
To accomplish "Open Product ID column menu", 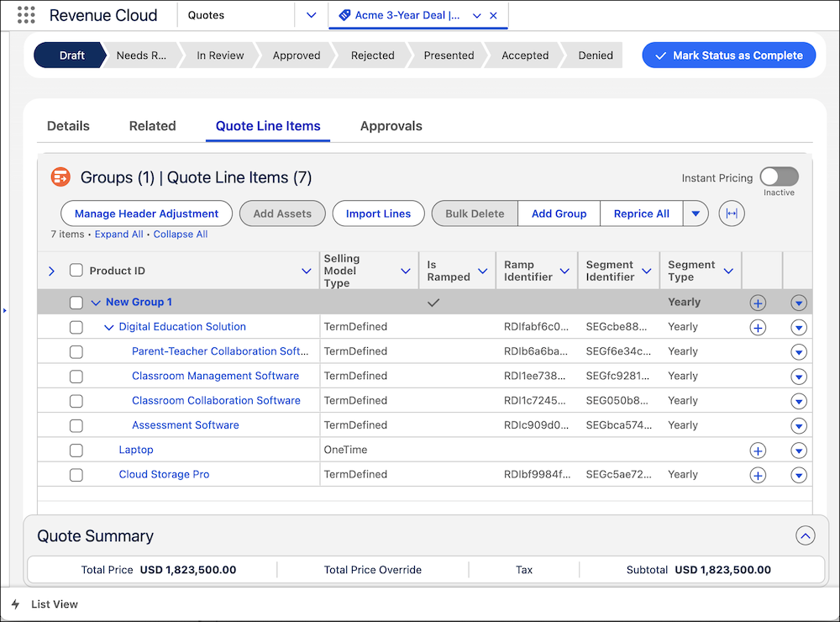I will (307, 271).
